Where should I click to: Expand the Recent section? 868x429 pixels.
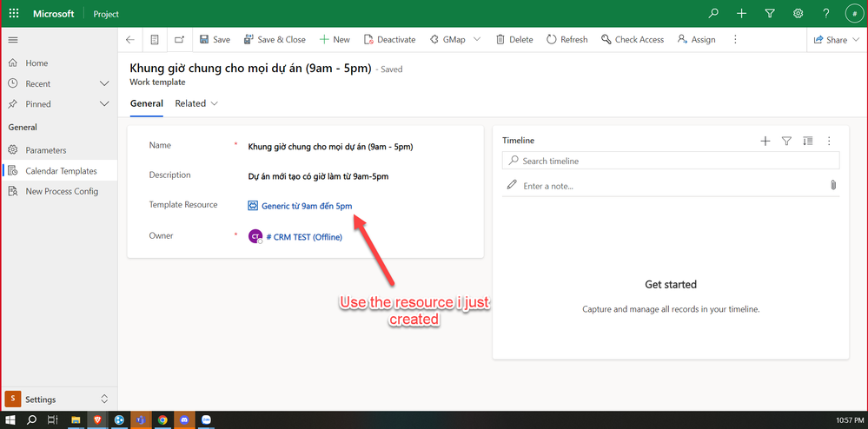[103, 83]
